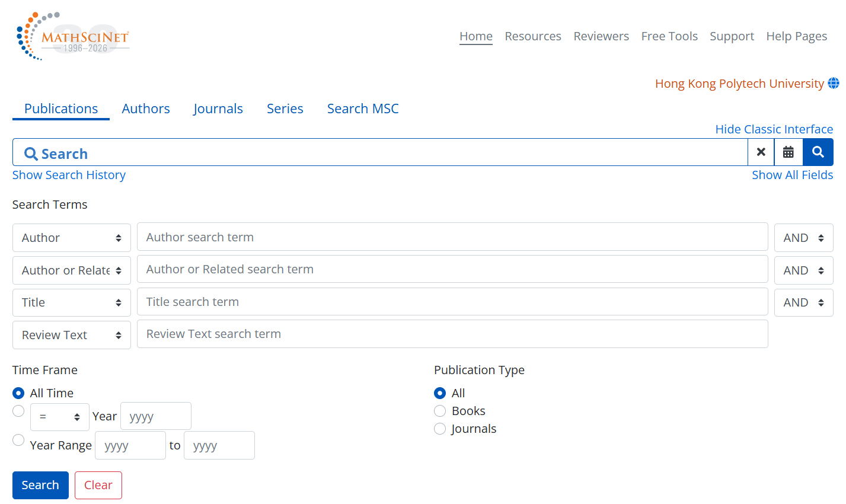Image resolution: width=846 pixels, height=504 pixels.
Task: Open the AND operator dropdown beside Title
Action: tap(803, 302)
